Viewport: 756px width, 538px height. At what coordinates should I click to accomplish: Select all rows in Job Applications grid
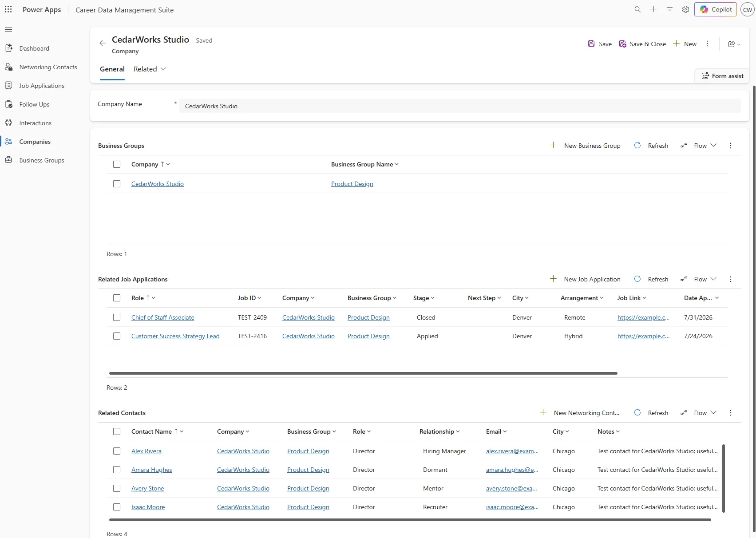(117, 298)
